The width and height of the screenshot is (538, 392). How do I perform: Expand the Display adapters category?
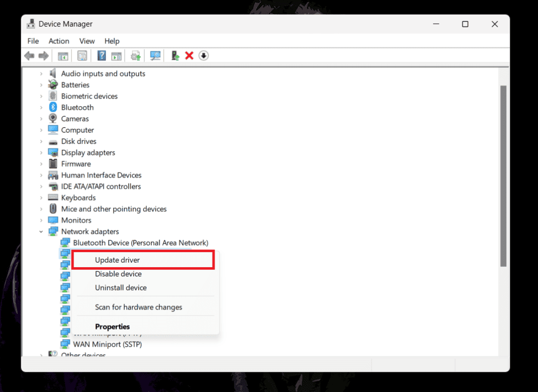(41, 152)
